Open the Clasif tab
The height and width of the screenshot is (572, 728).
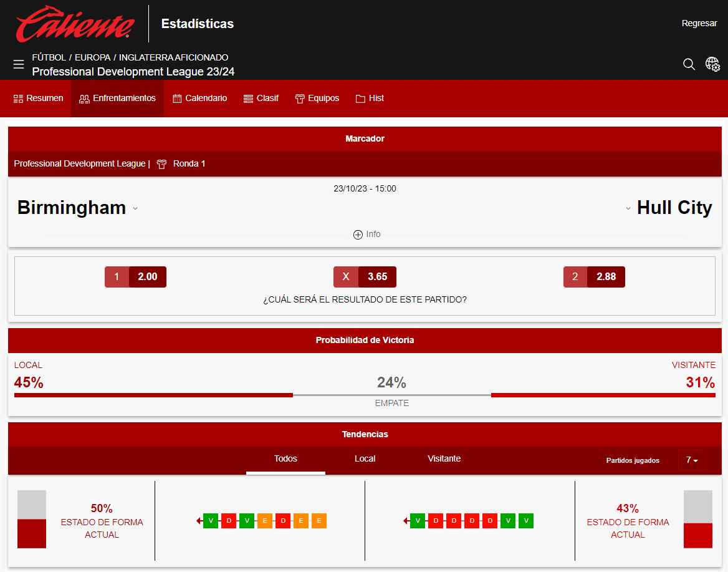pos(261,99)
